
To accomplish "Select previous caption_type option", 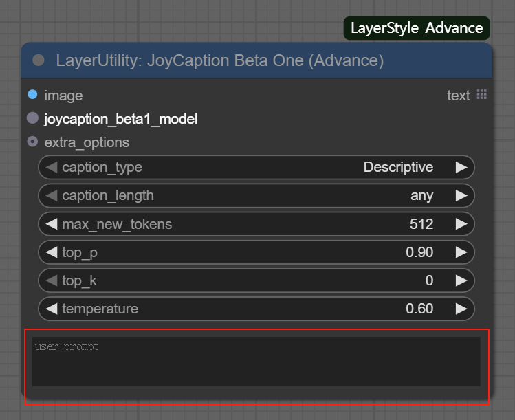I will [x=52, y=167].
